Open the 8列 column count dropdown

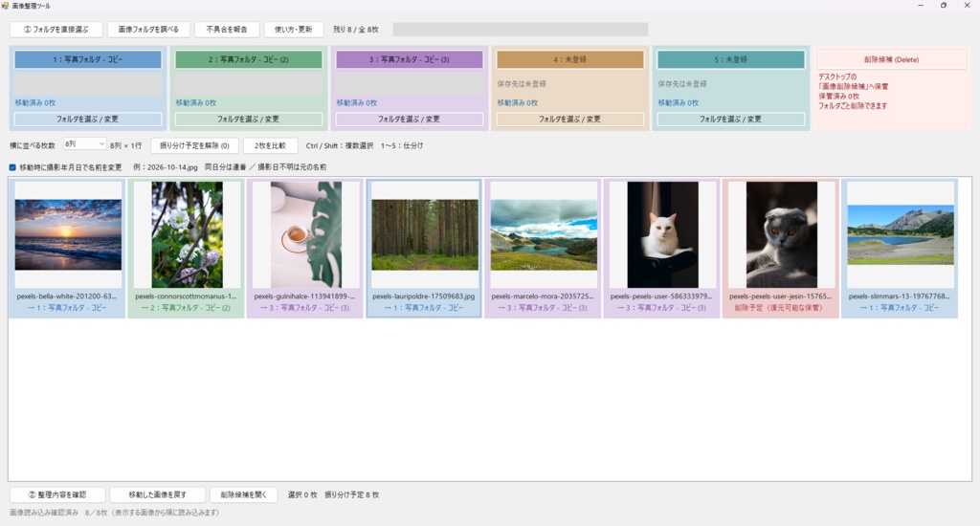[84, 144]
